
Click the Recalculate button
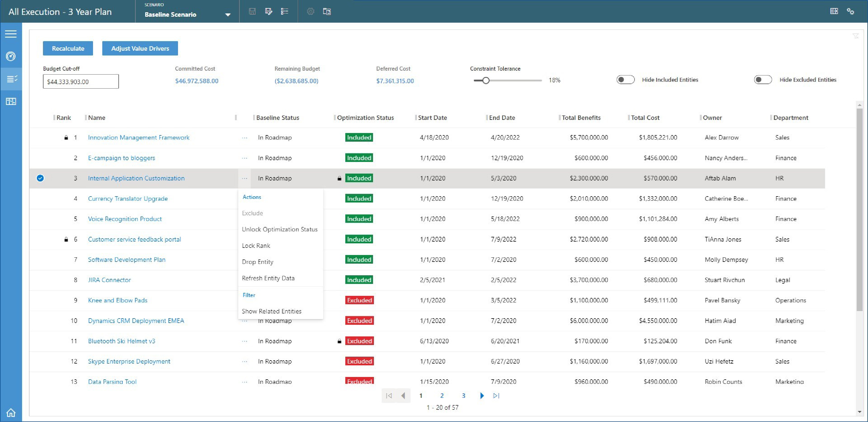point(68,49)
